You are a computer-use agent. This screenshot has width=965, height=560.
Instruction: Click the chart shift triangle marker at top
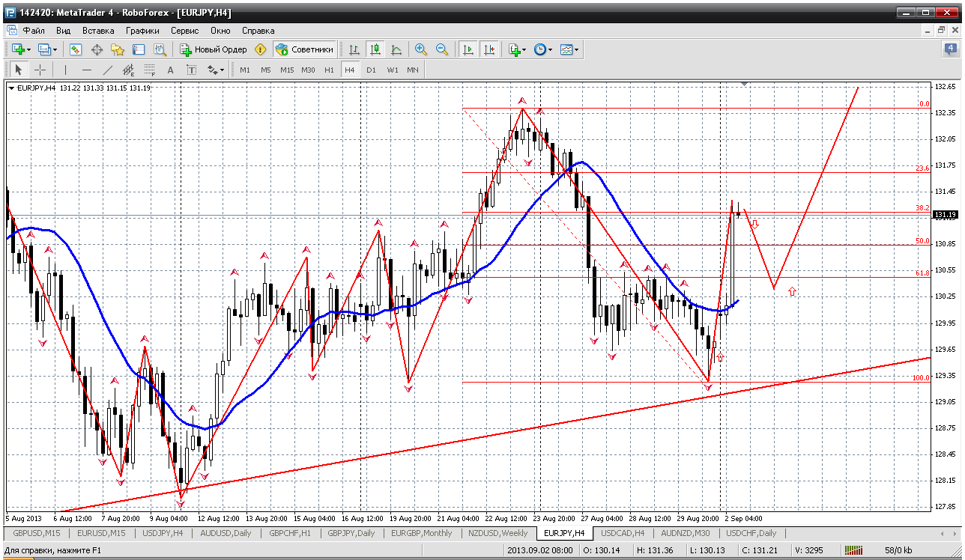click(744, 82)
